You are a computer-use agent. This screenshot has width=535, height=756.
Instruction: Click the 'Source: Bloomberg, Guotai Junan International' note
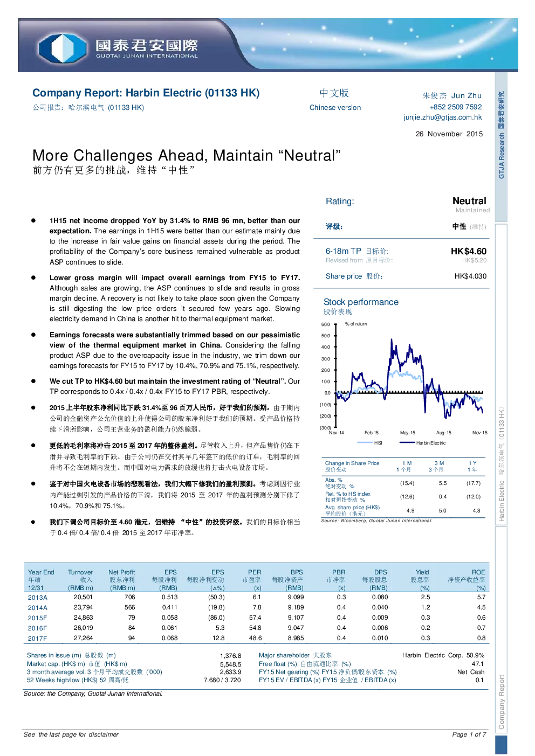coord(376,521)
